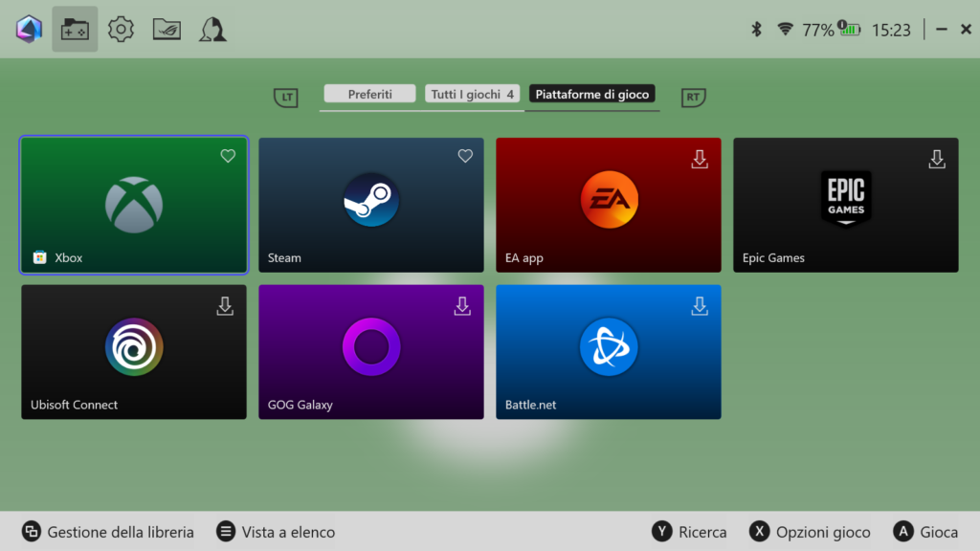Image resolution: width=980 pixels, height=551 pixels.
Task: Click download icon on Ubisoft Connect tile
Action: [225, 306]
